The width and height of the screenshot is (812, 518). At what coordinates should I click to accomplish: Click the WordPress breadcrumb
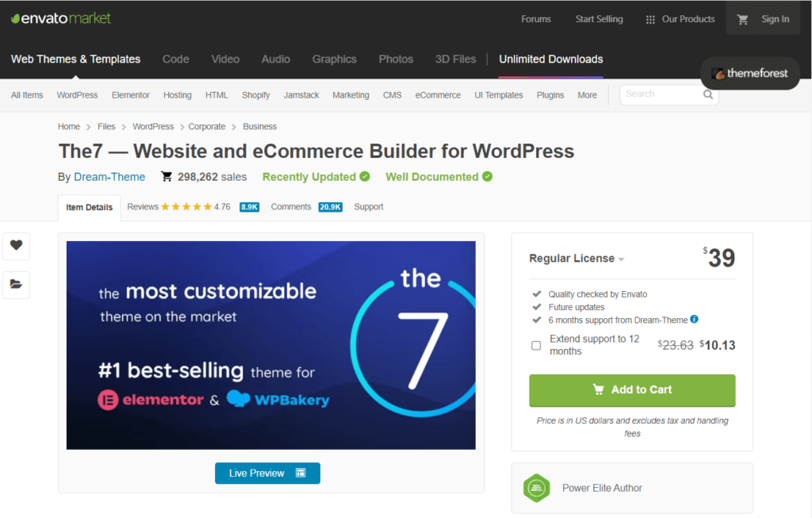pyautogui.click(x=153, y=126)
